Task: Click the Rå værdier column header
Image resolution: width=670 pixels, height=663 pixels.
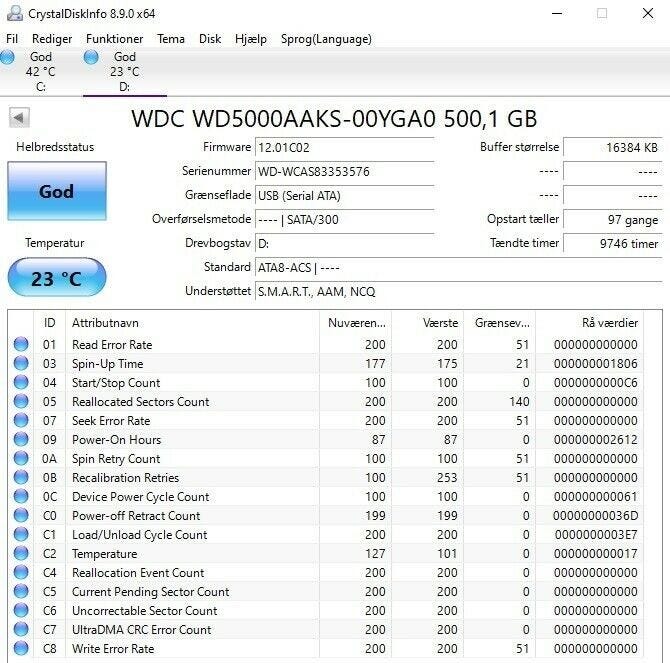Action: [x=589, y=323]
